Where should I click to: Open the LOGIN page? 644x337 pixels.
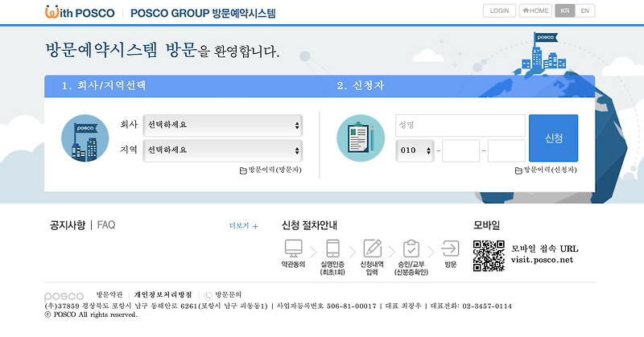pos(499,10)
